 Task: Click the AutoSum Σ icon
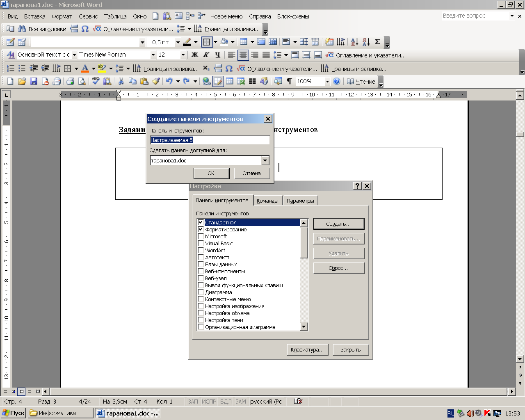coord(377,41)
